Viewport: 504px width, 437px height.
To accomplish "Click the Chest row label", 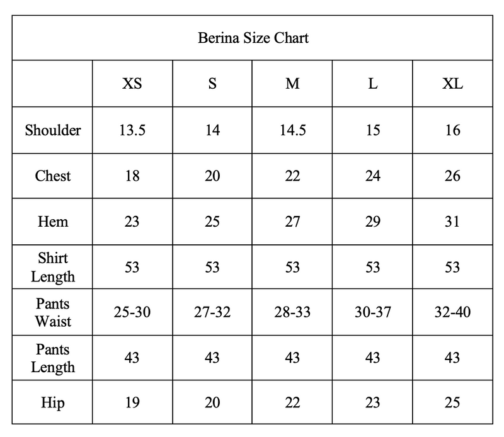I will 53,176.
